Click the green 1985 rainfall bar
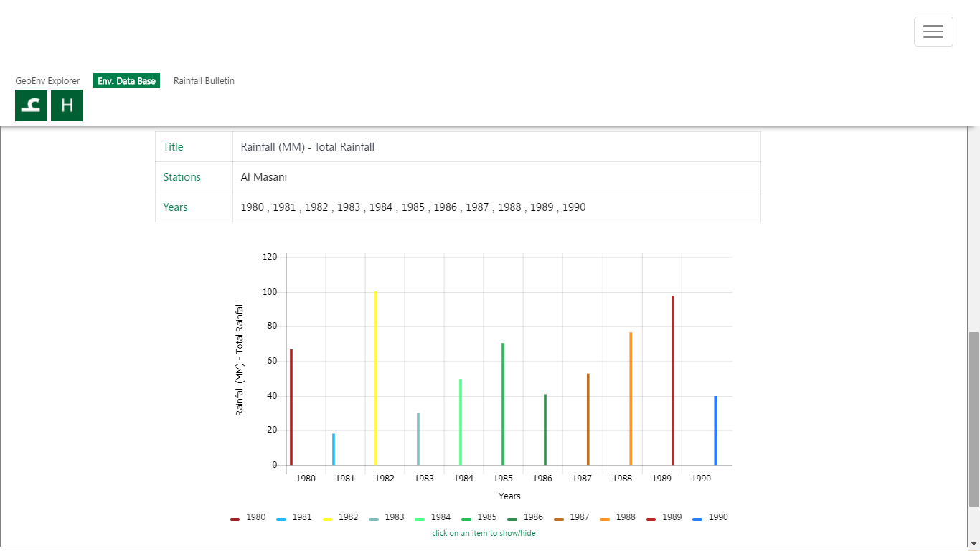 coord(503,404)
